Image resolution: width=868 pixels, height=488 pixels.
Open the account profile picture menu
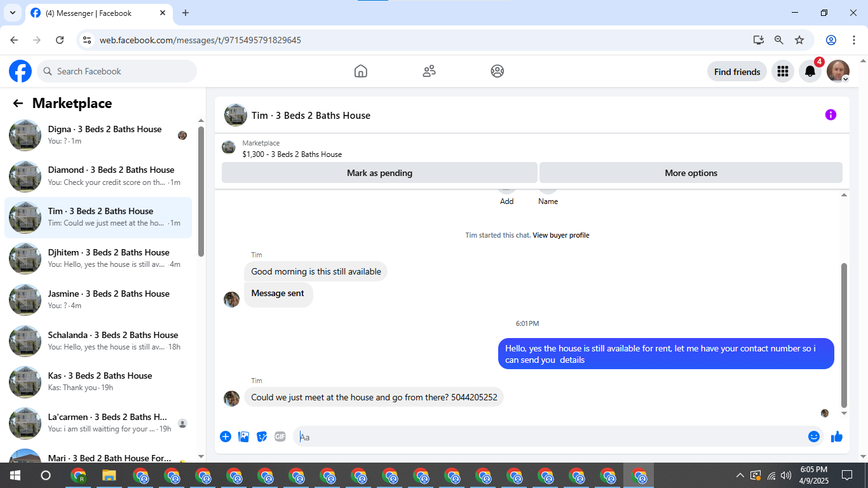tap(838, 71)
